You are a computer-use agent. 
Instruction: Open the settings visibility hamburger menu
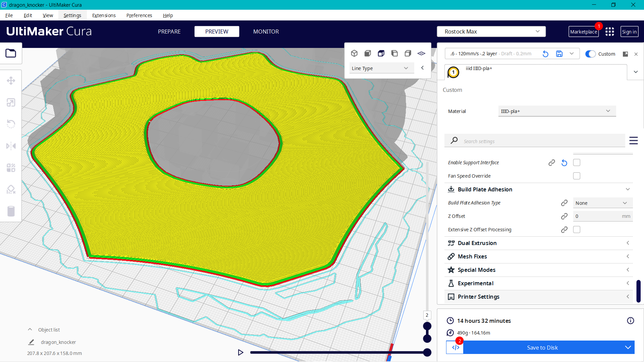click(634, 140)
